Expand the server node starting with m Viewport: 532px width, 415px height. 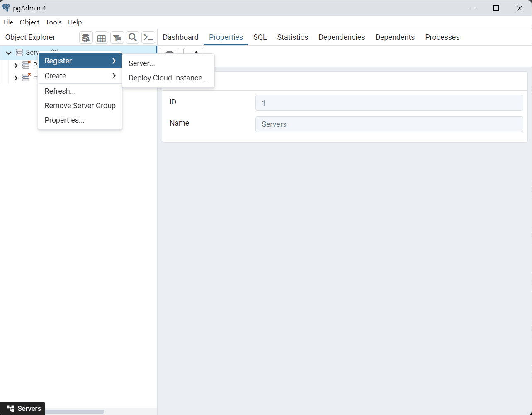pyautogui.click(x=16, y=78)
